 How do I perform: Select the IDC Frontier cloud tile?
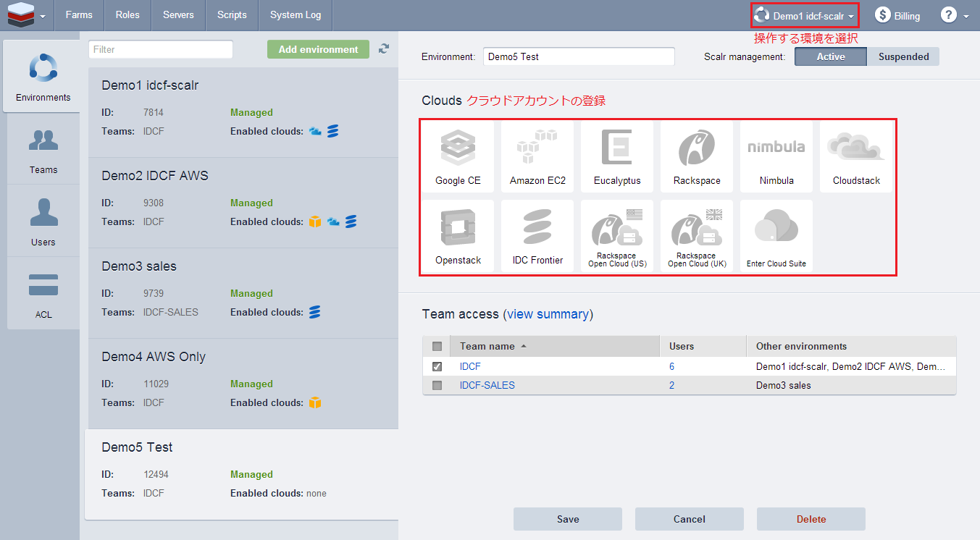(x=537, y=236)
